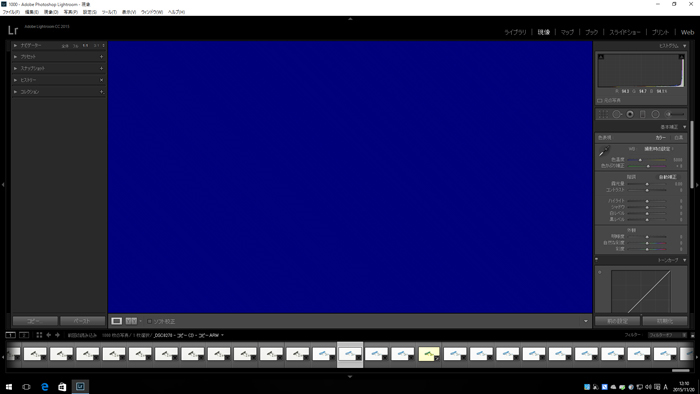This screenshot has height=394, width=700.
Task: Select the Spot Removal tool
Action: click(x=617, y=114)
